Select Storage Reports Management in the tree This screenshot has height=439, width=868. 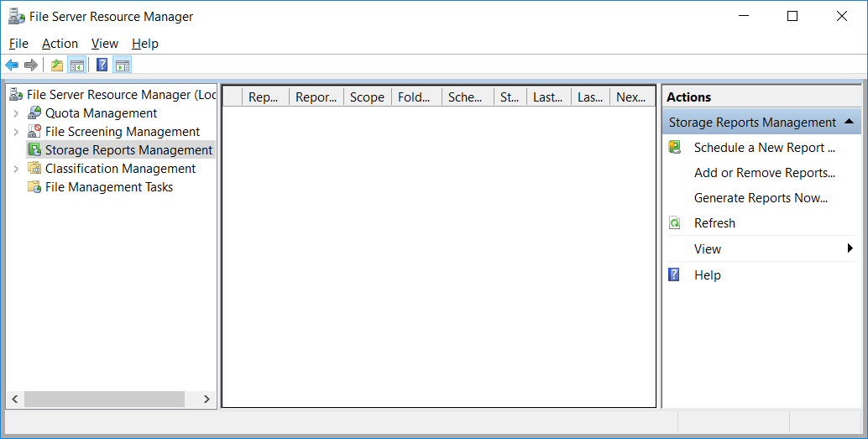tap(128, 150)
